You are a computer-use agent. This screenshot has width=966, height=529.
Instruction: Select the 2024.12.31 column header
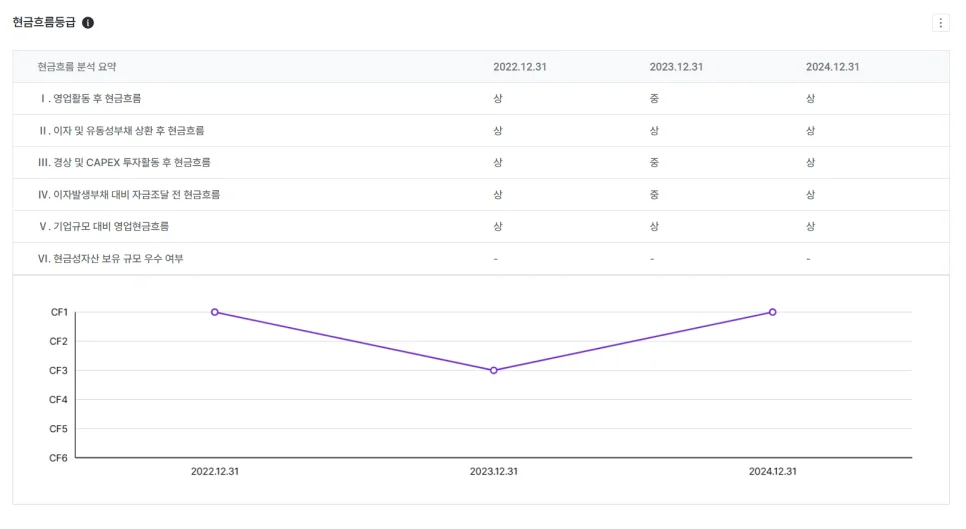click(x=832, y=67)
